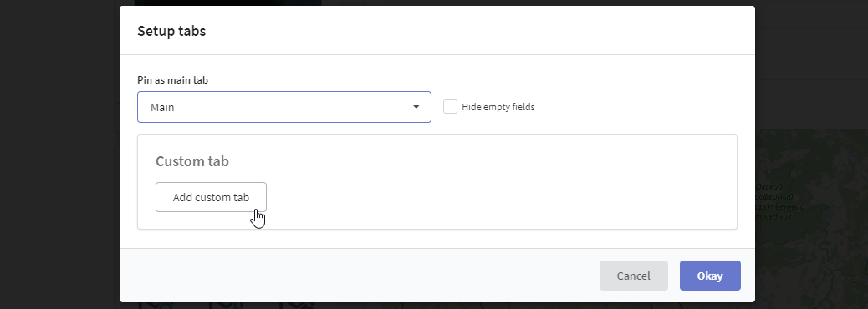Image resolution: width=868 pixels, height=309 pixels.
Task: Select the Main value in combo box
Action: (162, 107)
